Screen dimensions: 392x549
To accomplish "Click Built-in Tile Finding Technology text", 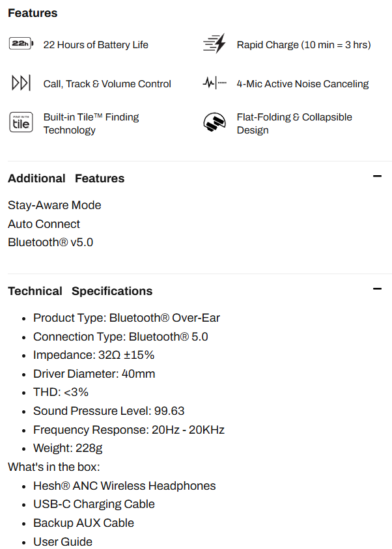I will click(x=91, y=123).
